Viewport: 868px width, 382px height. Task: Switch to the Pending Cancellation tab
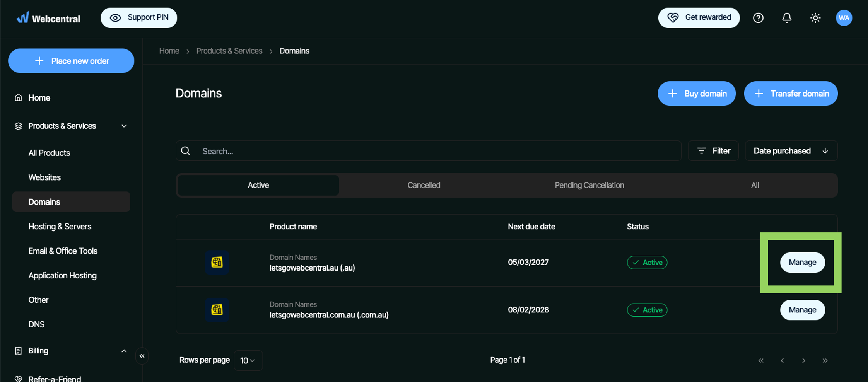click(x=589, y=185)
